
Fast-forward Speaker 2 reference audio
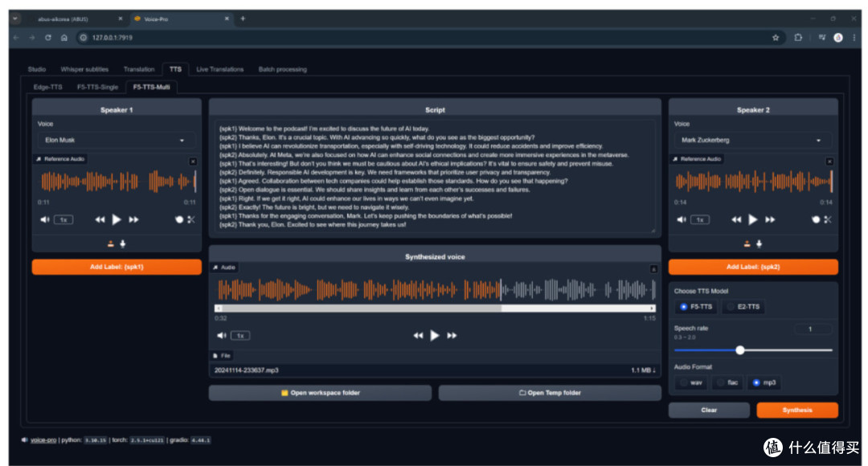tap(771, 219)
